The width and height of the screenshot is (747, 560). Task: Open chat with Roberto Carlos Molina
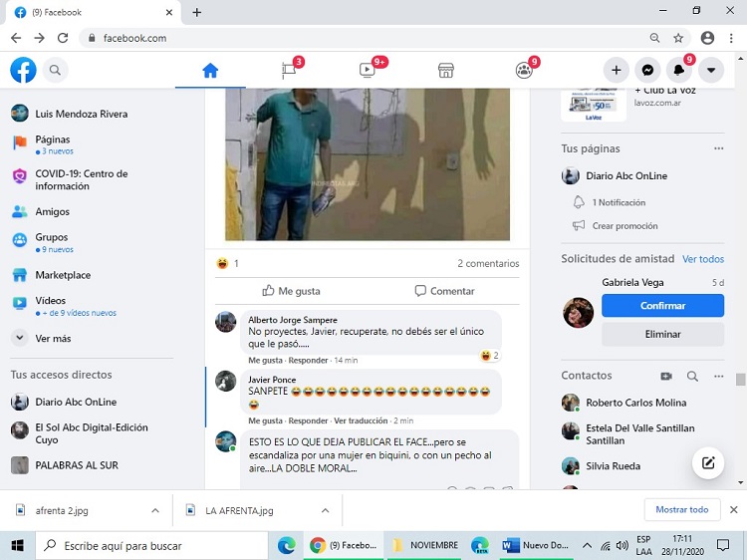(635, 403)
